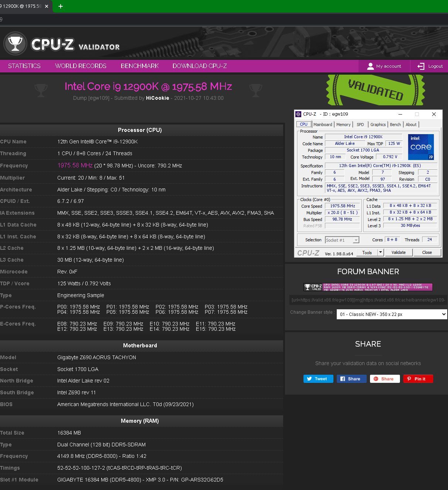
Task: Close the 12900K browser tab
Action: 46,6
